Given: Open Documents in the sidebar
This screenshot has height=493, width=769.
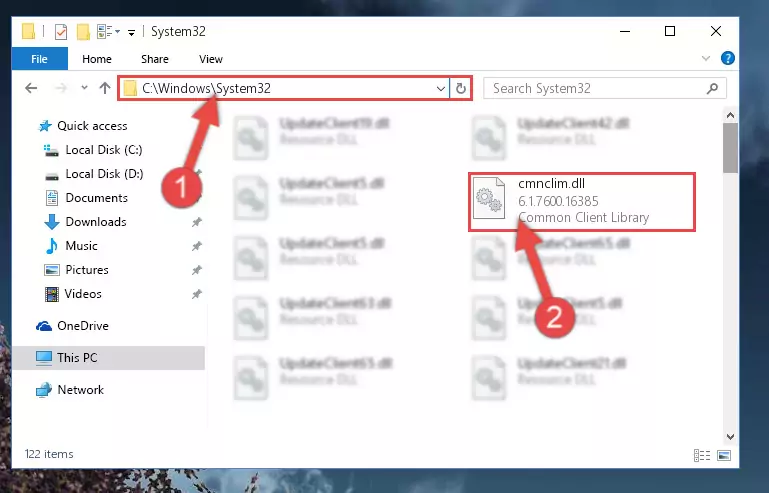Looking at the screenshot, I should pos(97,198).
